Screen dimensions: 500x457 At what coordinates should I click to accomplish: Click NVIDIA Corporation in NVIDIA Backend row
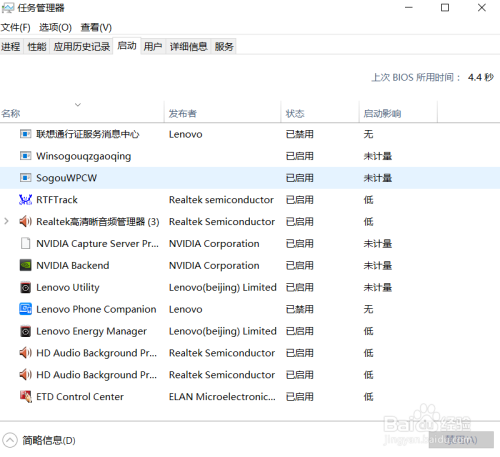pos(214,265)
